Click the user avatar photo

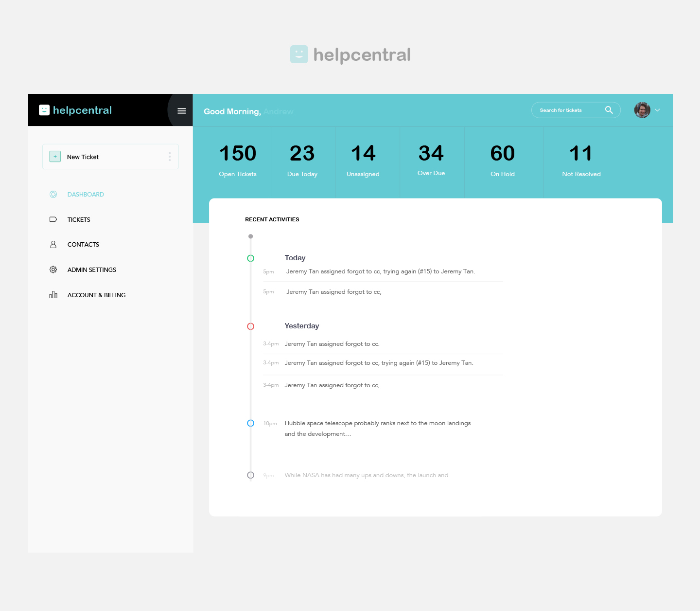pos(642,110)
